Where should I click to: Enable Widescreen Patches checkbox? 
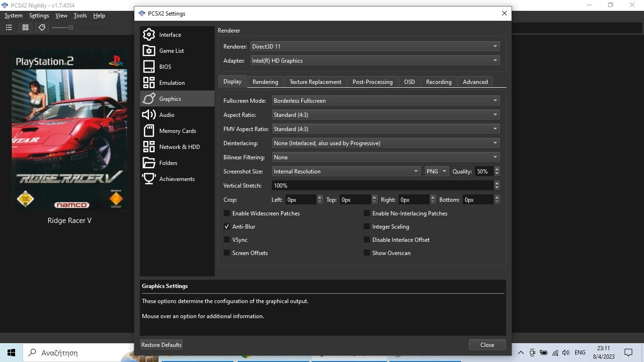pyautogui.click(x=227, y=214)
